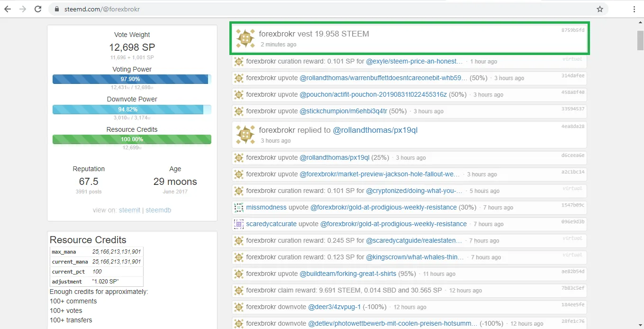This screenshot has height=329, width=644.
Task: Click the Downvote Power 94.82% bar
Action: coord(132,110)
